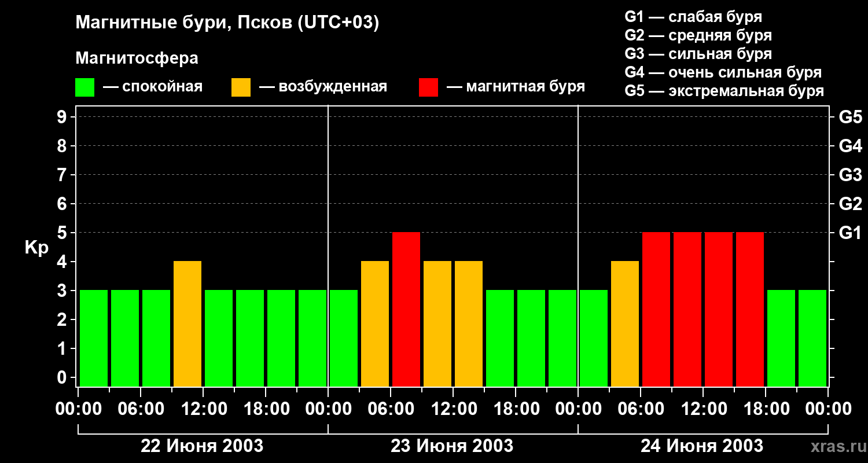The image size is (868, 463).
Task: Click the red 'магнитная буря' legend swatch
Action: pos(428,87)
